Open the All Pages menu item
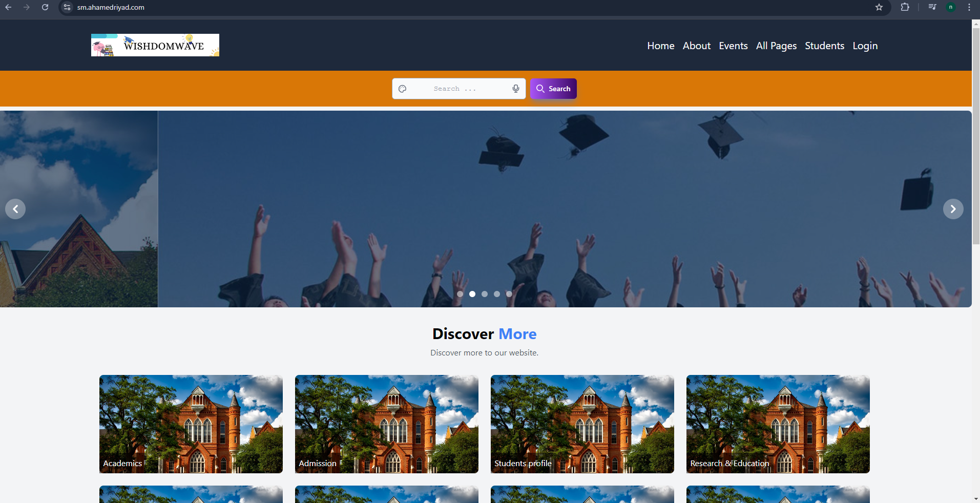This screenshot has height=503, width=980. point(776,46)
